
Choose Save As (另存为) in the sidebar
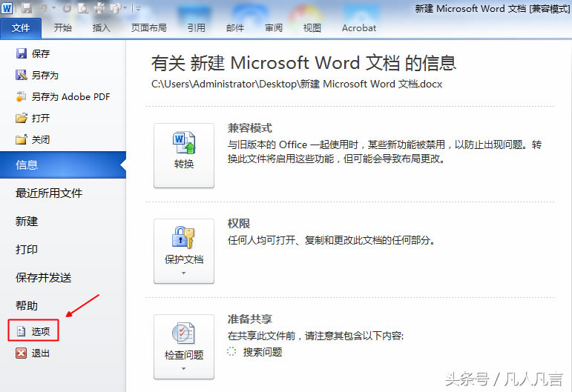tap(44, 75)
